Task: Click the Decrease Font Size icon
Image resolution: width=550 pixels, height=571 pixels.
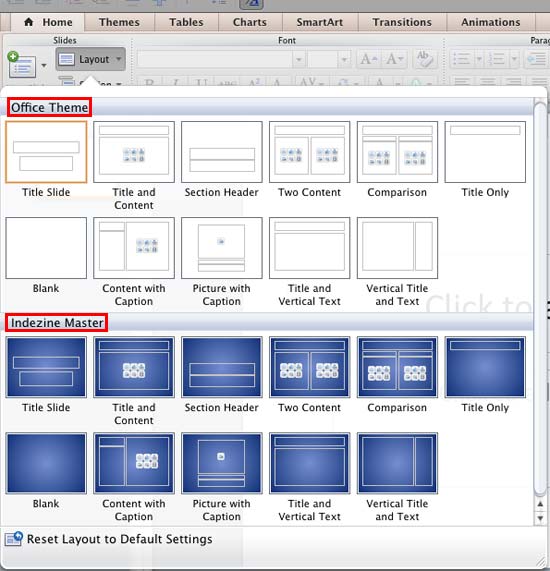Action: tap(394, 59)
